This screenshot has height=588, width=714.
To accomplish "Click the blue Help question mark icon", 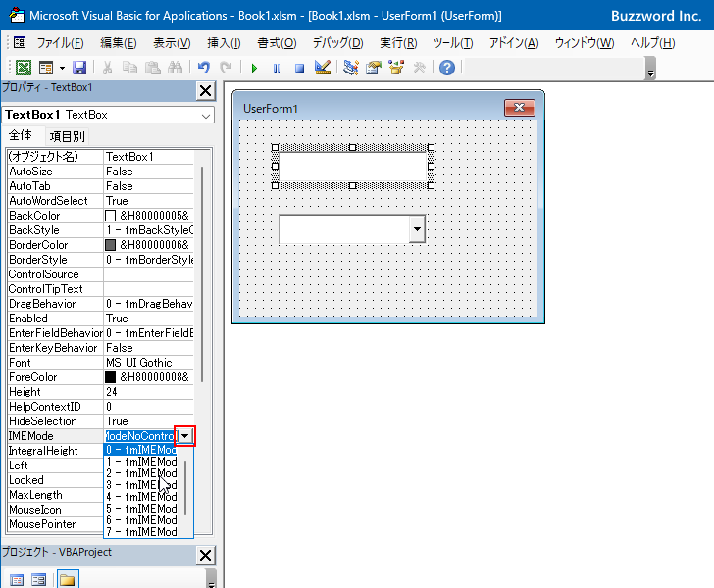I will click(x=447, y=68).
